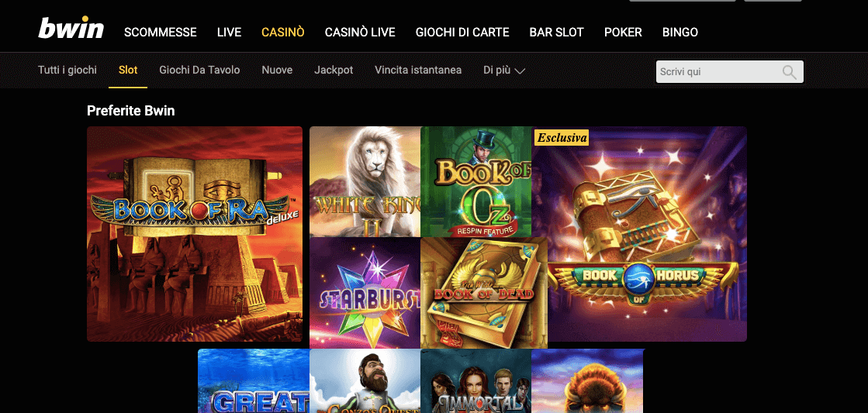Open Gonzo's Quest thumbnail
Viewport: 868px width, 413px height.
365,381
